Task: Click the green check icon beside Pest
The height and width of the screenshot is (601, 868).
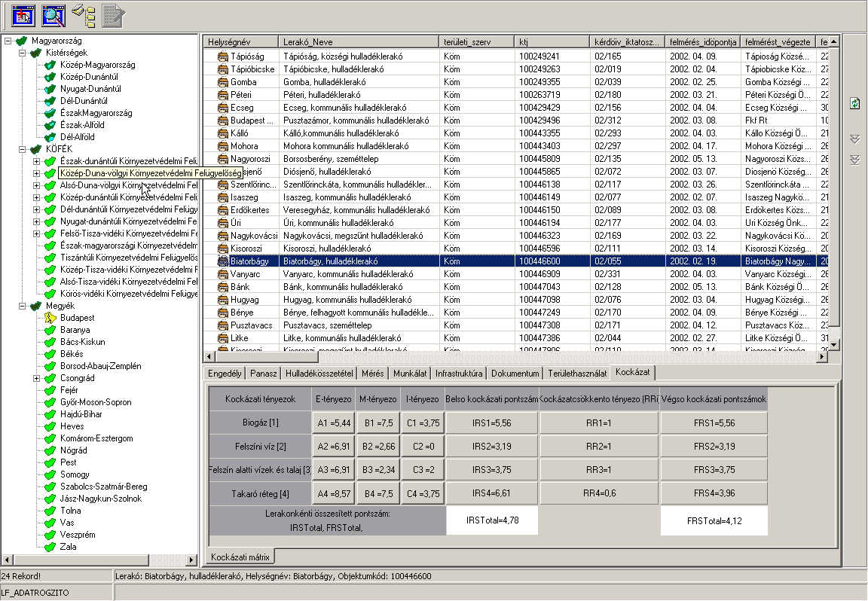Action: (50, 462)
